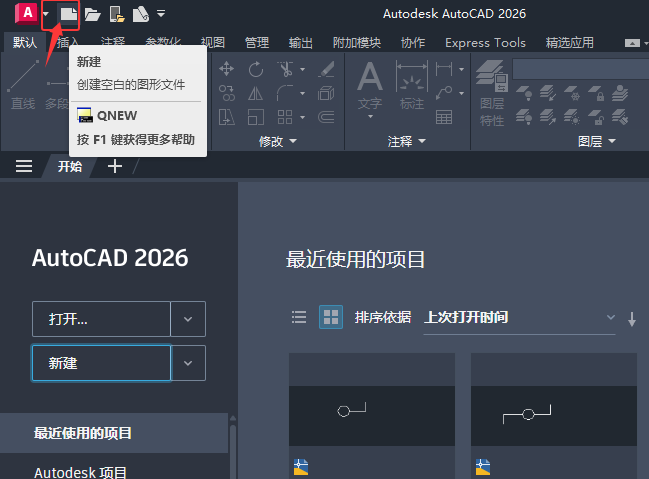
Task: Switch recent items to grid view
Action: 331,317
